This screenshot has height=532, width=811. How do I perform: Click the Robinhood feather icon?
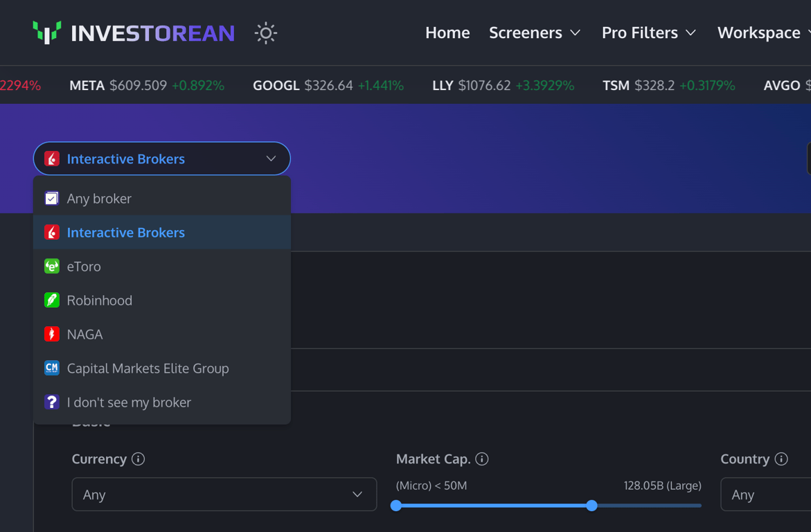pos(52,300)
